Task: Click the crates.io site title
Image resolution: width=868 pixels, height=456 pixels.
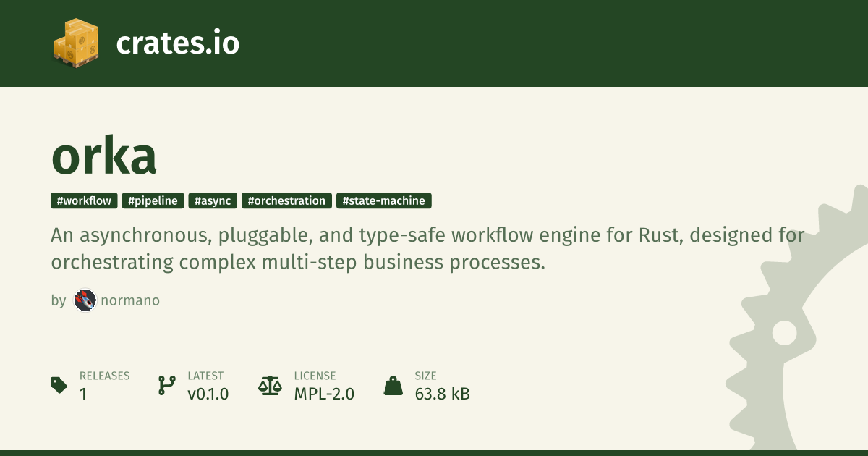Action: pos(177,43)
